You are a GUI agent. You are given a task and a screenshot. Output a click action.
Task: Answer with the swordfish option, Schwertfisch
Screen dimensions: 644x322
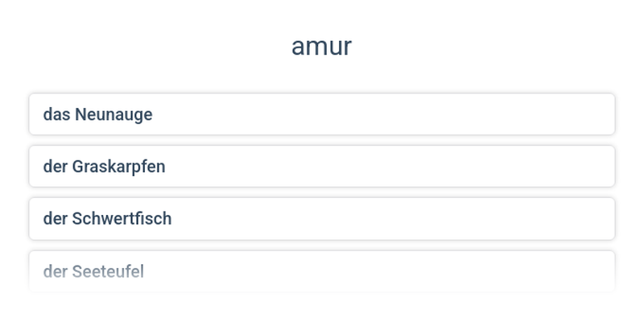(322, 218)
